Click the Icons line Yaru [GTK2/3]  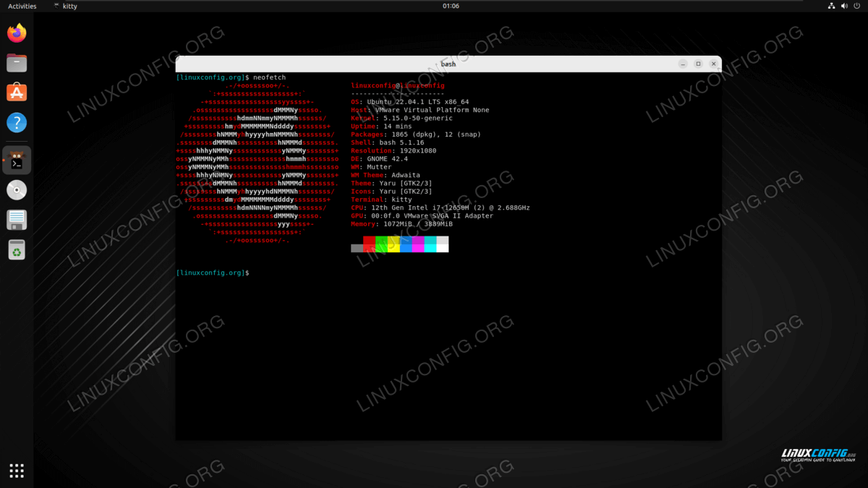click(391, 192)
